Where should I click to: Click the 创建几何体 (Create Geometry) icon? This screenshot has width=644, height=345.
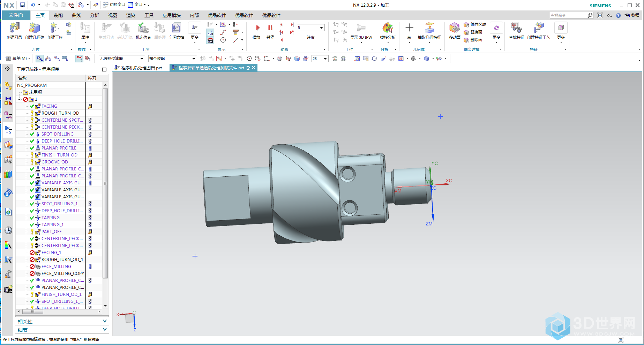[34, 28]
